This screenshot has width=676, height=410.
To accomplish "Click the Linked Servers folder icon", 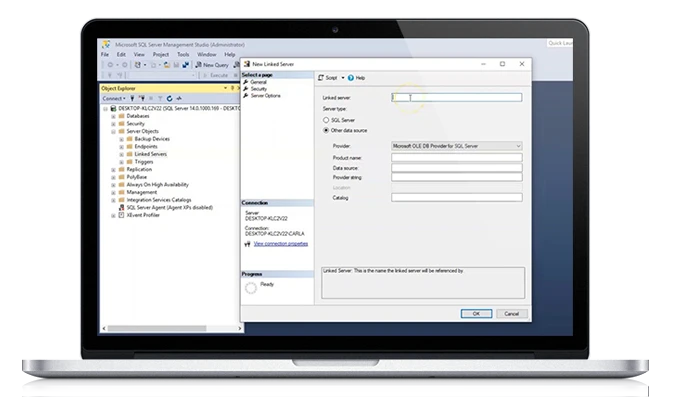I will (130, 154).
